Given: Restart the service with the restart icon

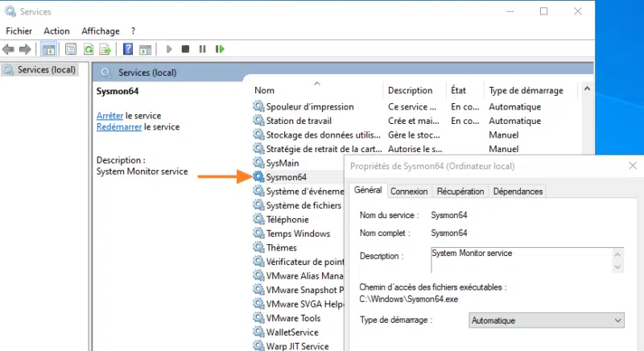Looking at the screenshot, I should pyautogui.click(x=220, y=49).
